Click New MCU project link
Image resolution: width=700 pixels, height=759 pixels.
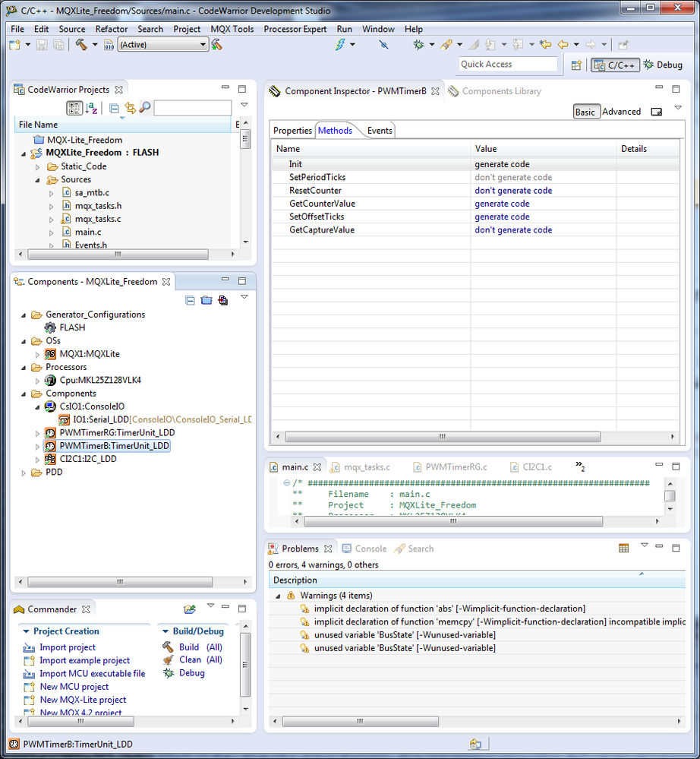click(74, 686)
